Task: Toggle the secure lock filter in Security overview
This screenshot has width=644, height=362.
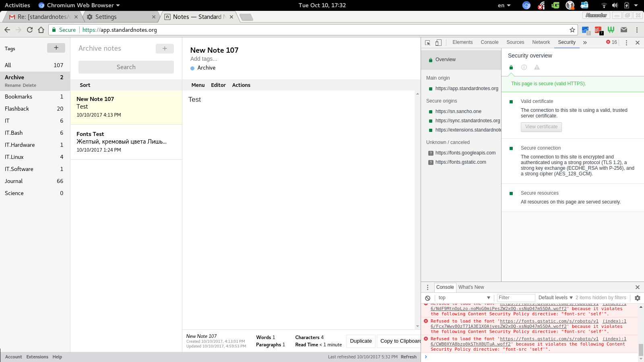Action: [511, 67]
